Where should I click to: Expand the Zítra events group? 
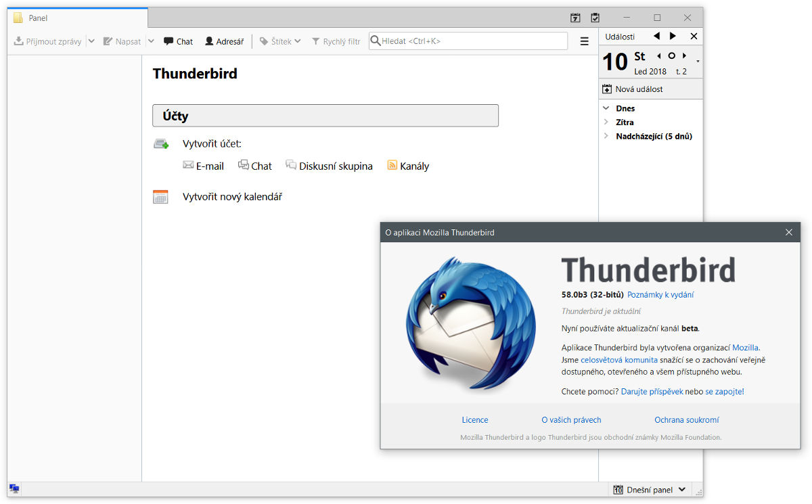coord(606,122)
